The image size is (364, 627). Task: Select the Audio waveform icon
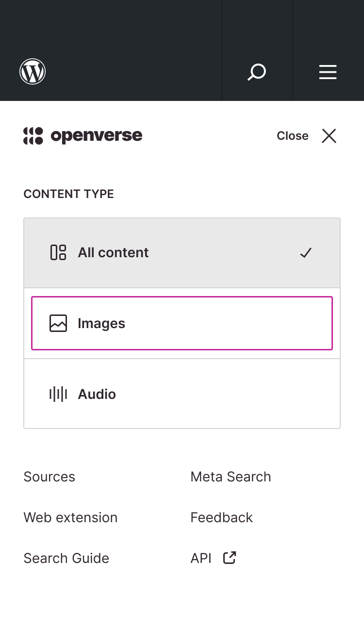(x=58, y=394)
